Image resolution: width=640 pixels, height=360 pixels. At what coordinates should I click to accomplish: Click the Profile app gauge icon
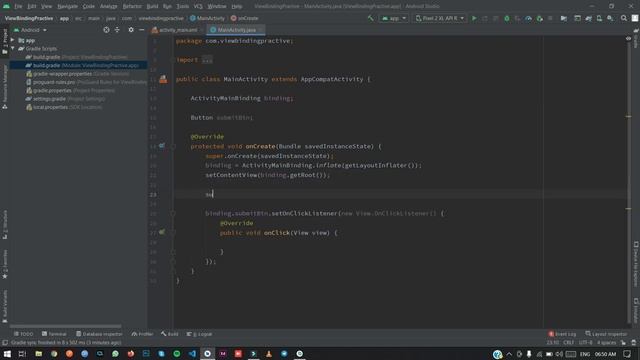click(x=529, y=18)
